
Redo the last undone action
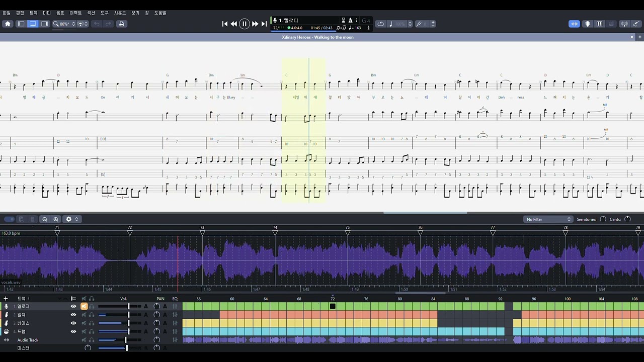[x=108, y=24]
